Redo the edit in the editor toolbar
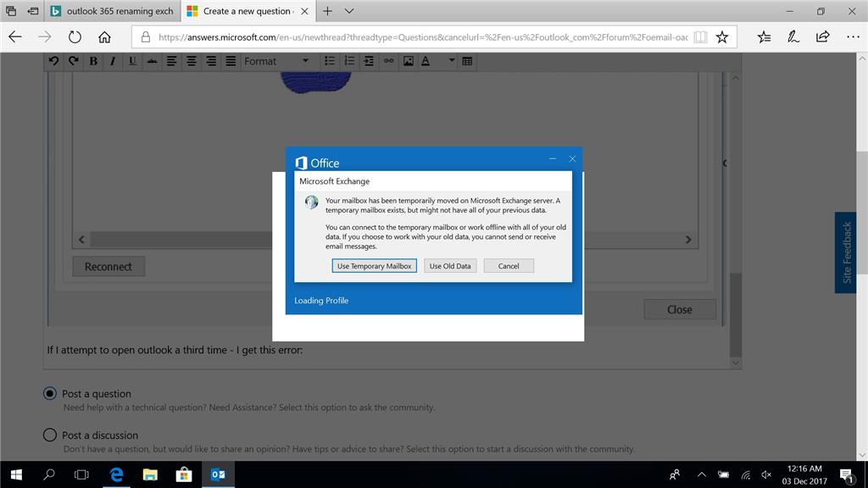The width and height of the screenshot is (868, 488). (73, 61)
